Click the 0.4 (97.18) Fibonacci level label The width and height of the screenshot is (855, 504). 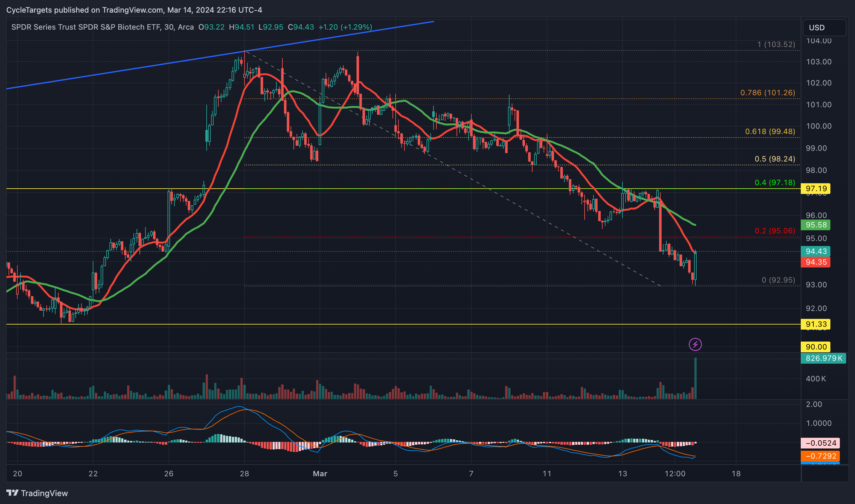coord(775,183)
